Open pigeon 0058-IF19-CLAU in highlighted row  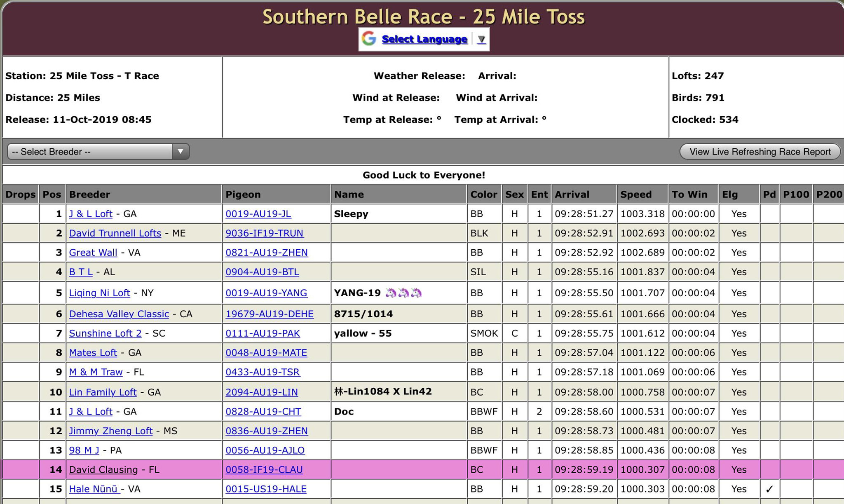tap(264, 470)
